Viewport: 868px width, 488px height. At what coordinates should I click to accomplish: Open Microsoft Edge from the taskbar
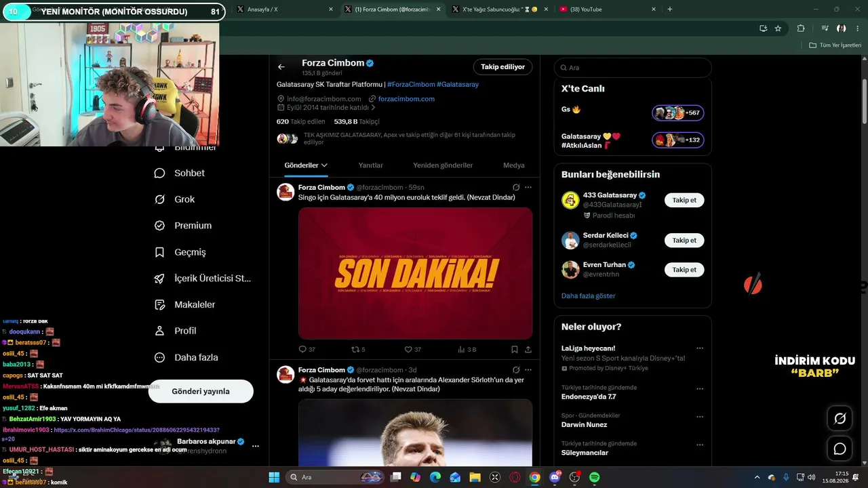[435, 477]
